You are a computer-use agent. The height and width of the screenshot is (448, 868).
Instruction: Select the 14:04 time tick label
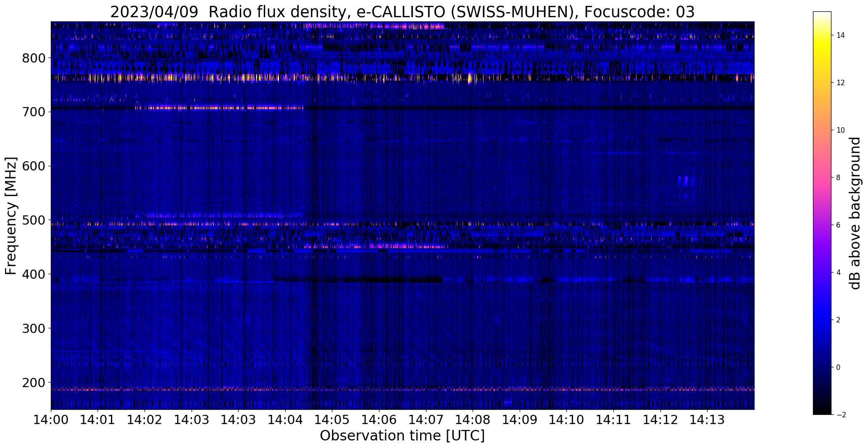click(285, 419)
